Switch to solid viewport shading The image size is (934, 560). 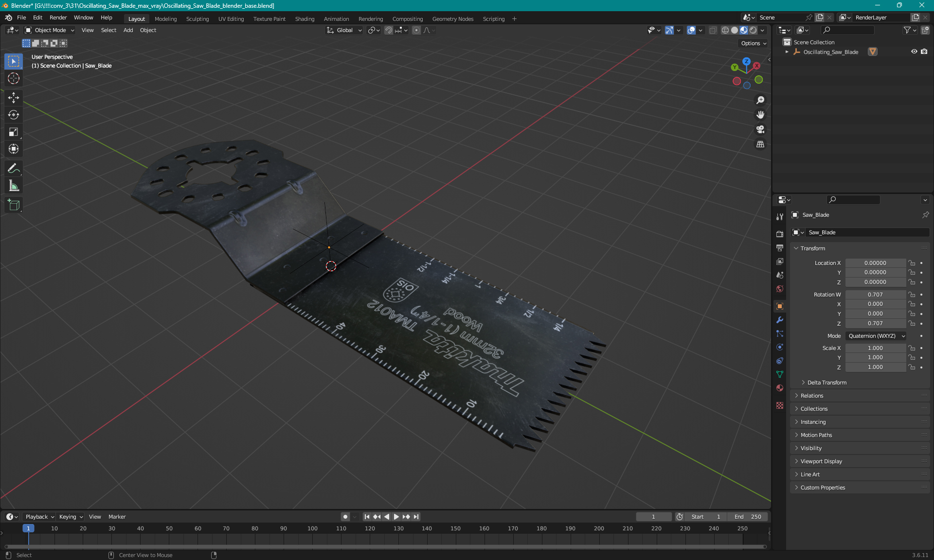735,30
